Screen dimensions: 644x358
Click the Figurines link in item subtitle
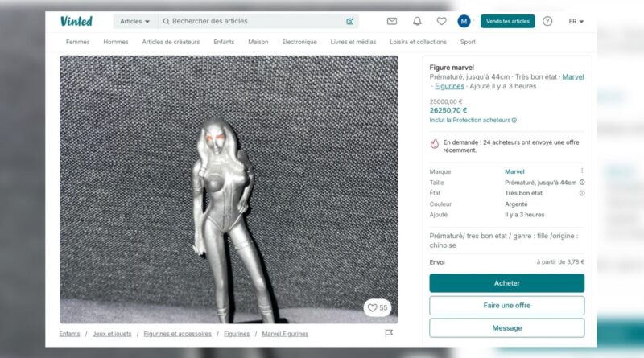click(x=449, y=86)
